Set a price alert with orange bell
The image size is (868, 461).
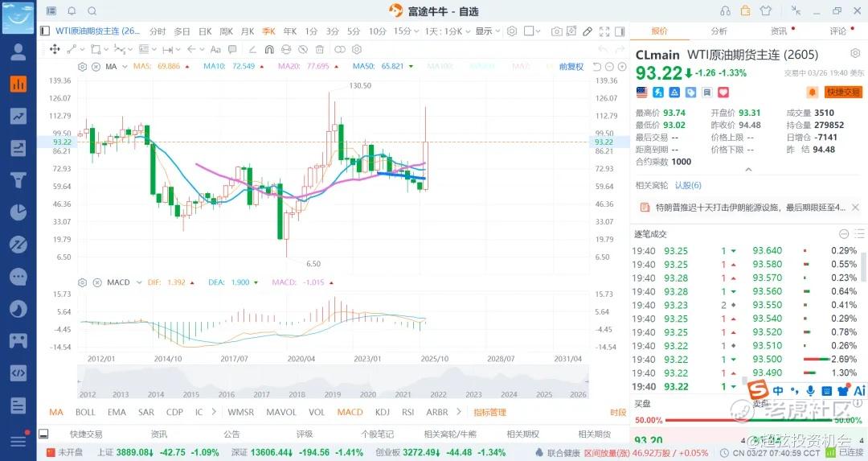812,92
